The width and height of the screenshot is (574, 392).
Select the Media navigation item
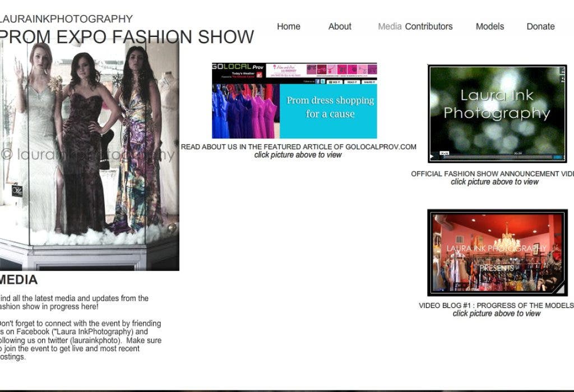tap(390, 26)
